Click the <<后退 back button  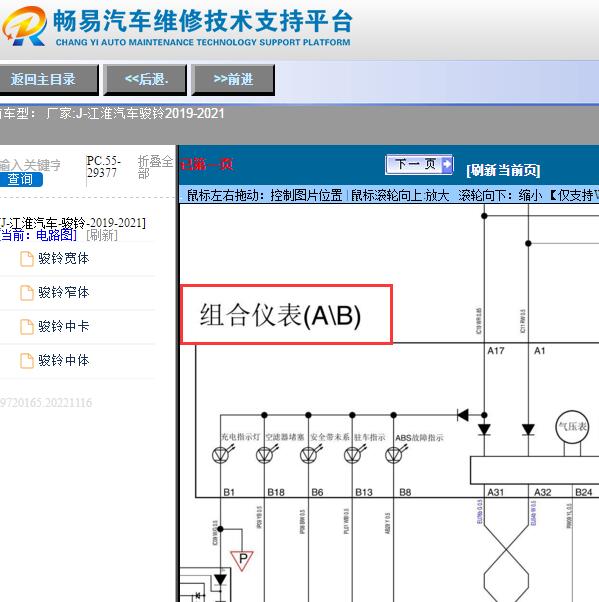146,80
